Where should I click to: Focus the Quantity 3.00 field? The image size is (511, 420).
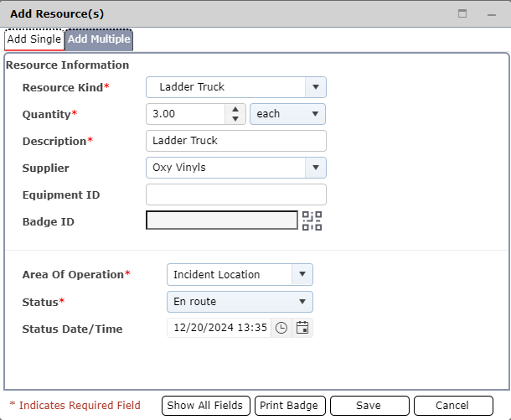(186, 114)
